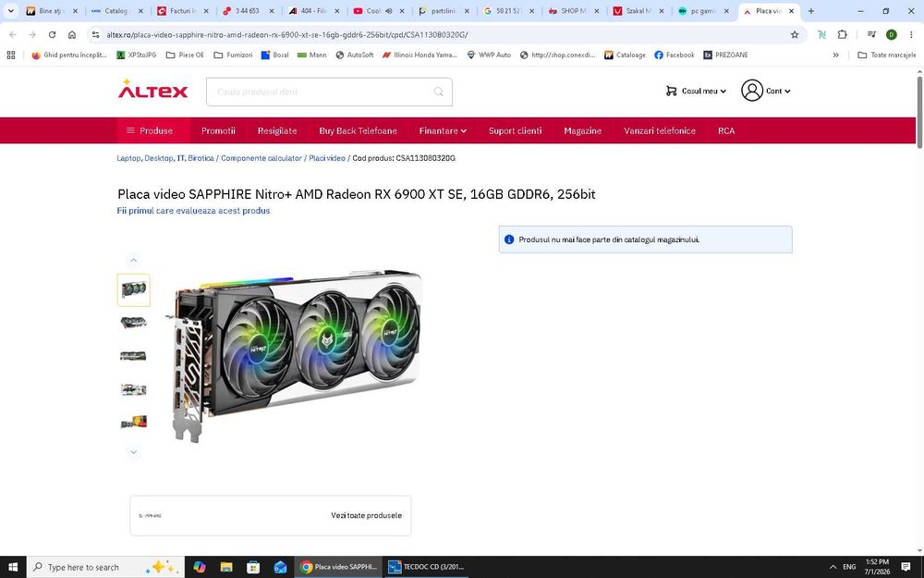This screenshot has height=578, width=924.
Task: Open File Explorer from the taskbar
Action: coord(226,567)
